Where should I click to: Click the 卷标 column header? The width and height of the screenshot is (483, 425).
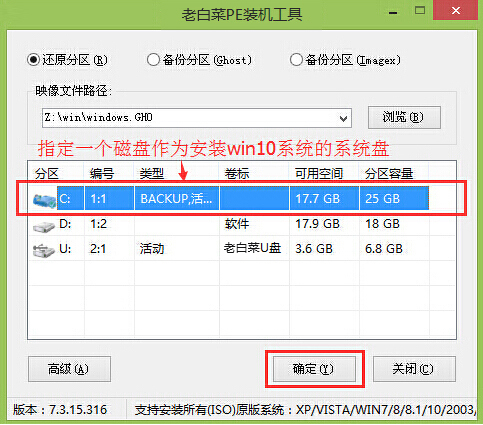(x=254, y=173)
